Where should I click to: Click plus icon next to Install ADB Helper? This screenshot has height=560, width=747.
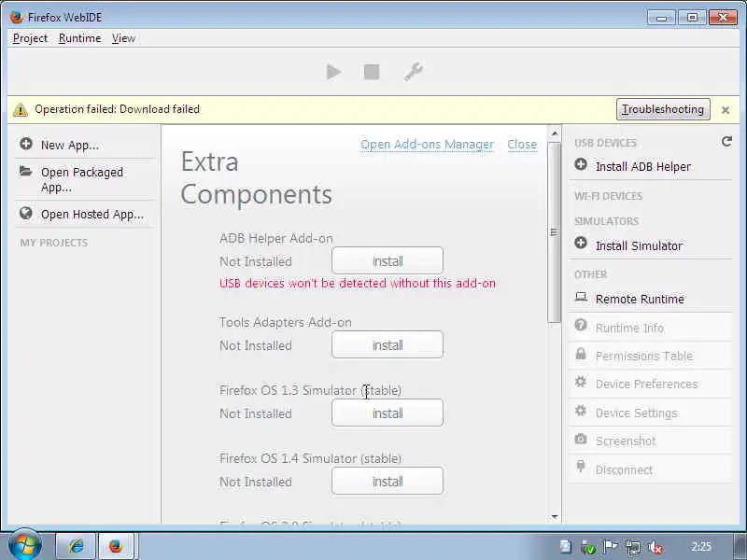581,165
